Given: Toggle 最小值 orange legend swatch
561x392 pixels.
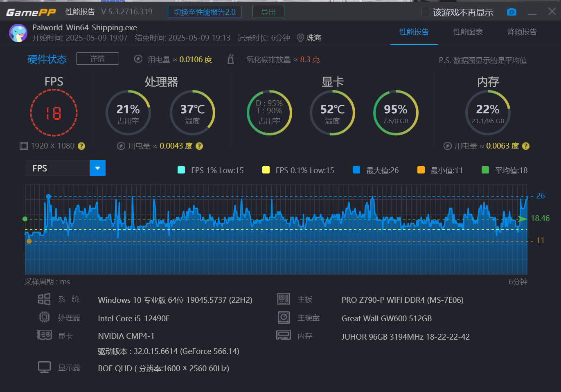Looking at the screenshot, I should tap(421, 170).
